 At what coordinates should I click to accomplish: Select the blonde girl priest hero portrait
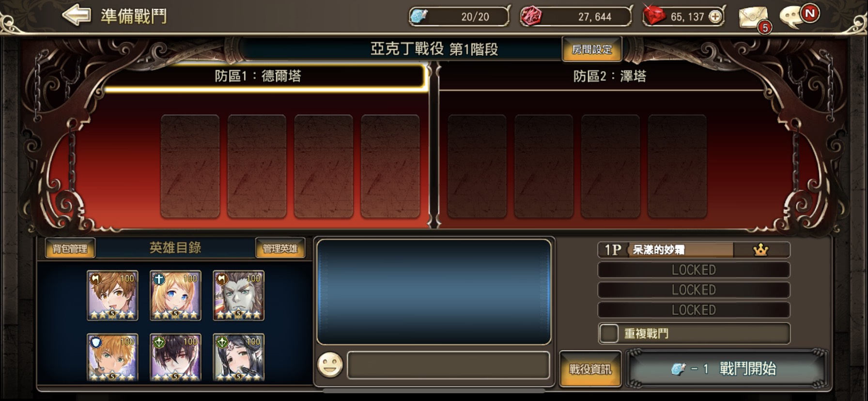[175, 295]
